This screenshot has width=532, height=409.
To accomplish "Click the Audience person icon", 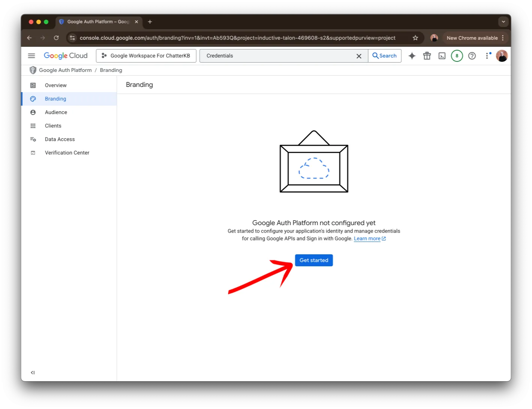I will coord(33,112).
